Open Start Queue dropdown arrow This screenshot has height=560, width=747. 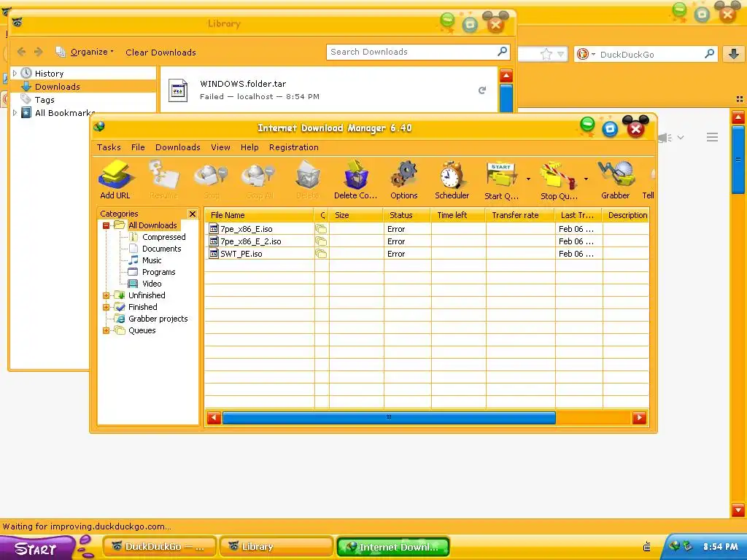tap(528, 179)
